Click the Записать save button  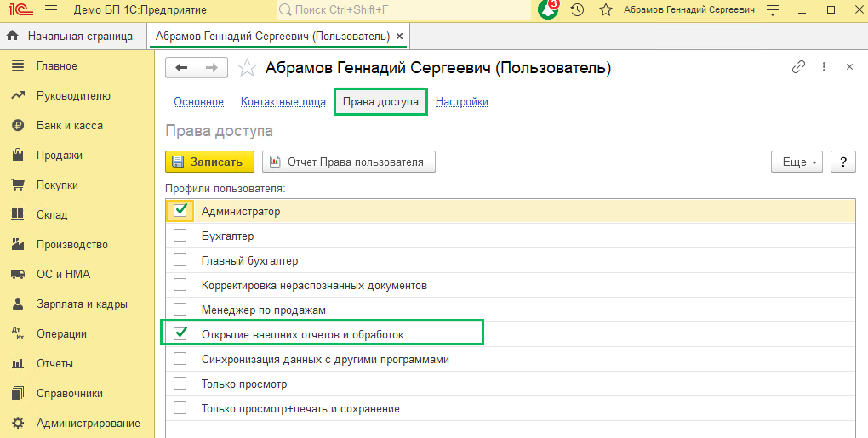point(210,162)
